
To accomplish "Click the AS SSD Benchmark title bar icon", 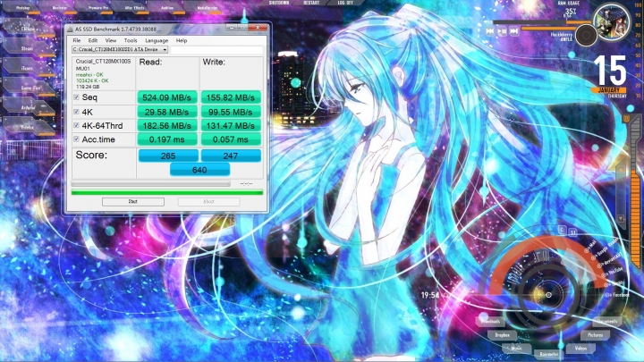I will tap(70, 29).
